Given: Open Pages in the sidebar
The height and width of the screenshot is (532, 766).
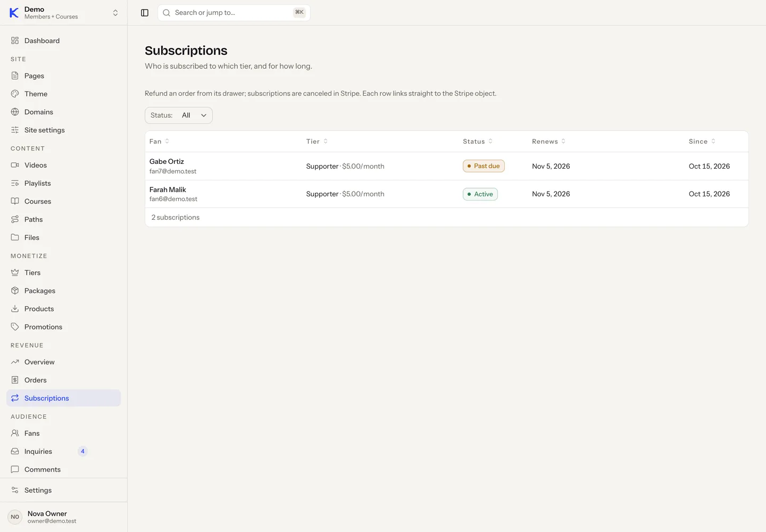Looking at the screenshot, I should coord(64,76).
